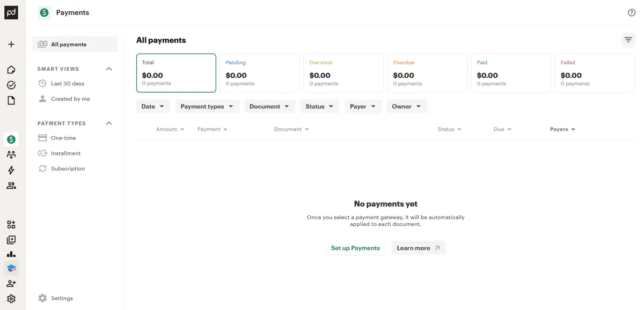Select the One-time payment type
This screenshot has height=310, width=644.
(75, 138)
